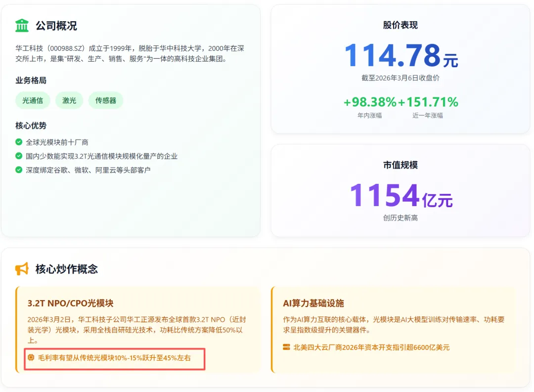Click the 核心优势 subheading
Image resolution: width=534 pixels, height=392 pixels.
point(31,126)
